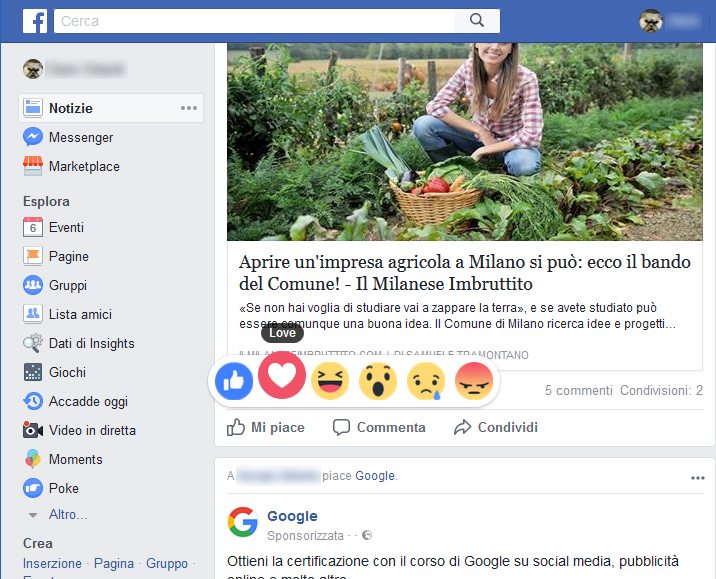Click Condividi to share the post

coord(495,427)
